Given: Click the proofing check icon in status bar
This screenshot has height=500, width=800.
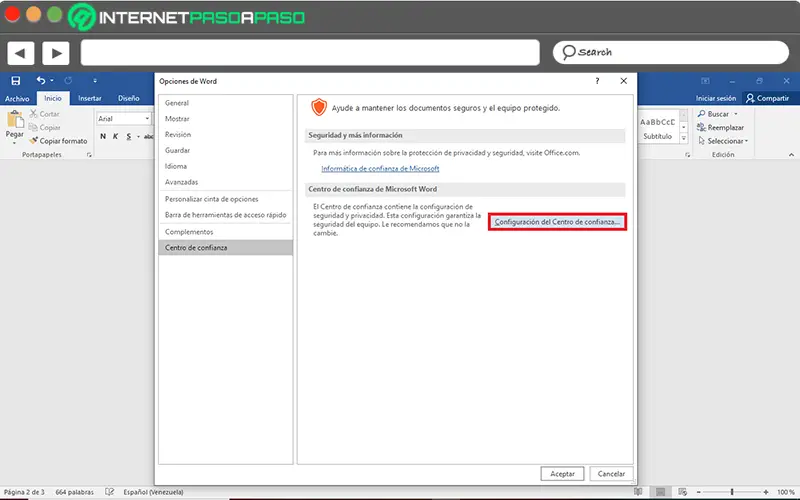Looking at the screenshot, I should (109, 492).
